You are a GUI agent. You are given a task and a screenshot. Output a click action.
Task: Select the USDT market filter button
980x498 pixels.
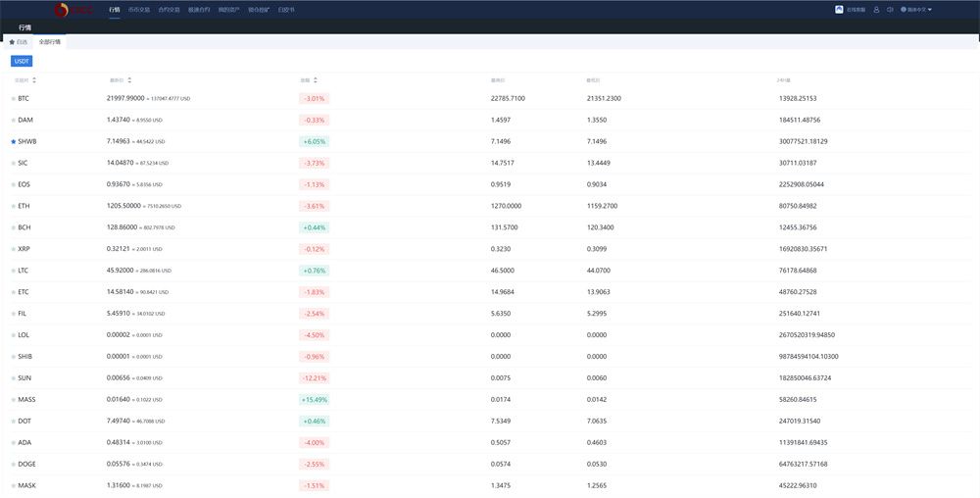[x=22, y=61]
